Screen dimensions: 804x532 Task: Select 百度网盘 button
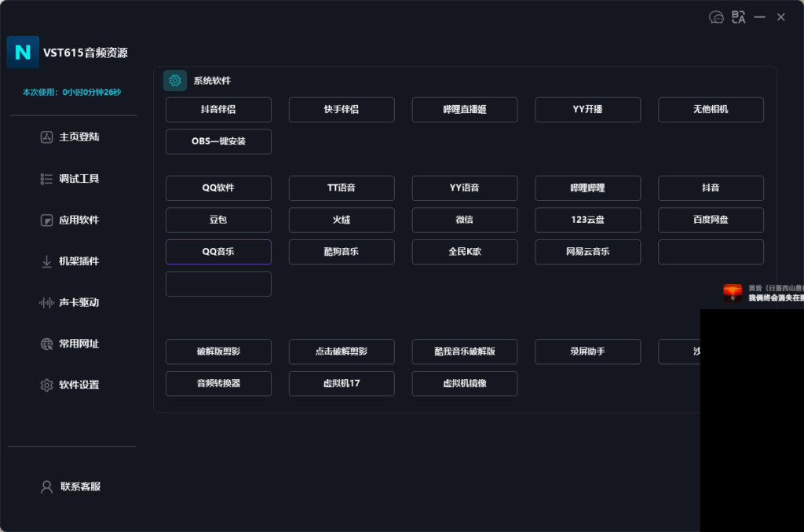[x=711, y=220]
